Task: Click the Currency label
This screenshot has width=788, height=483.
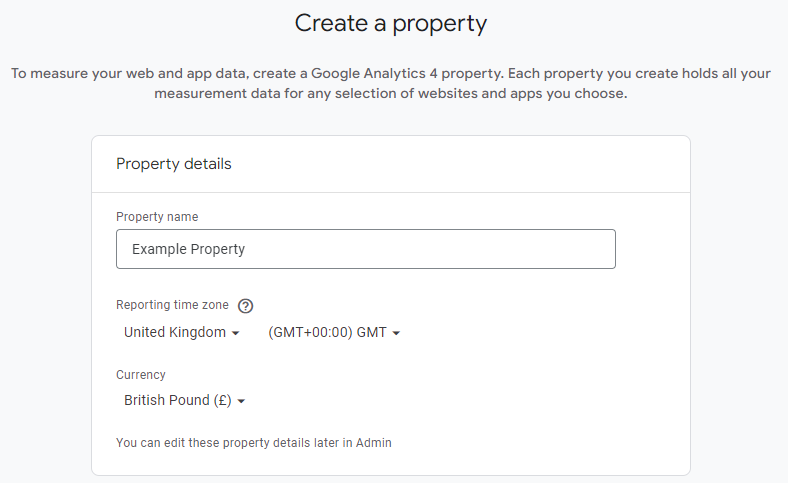Action: [141, 374]
